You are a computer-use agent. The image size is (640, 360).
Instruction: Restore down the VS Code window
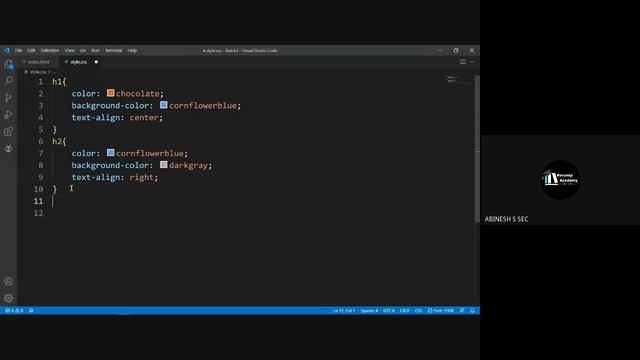coord(456,51)
